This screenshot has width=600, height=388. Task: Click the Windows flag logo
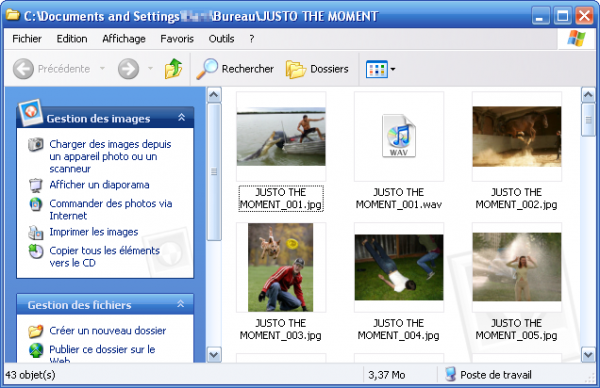pos(577,39)
